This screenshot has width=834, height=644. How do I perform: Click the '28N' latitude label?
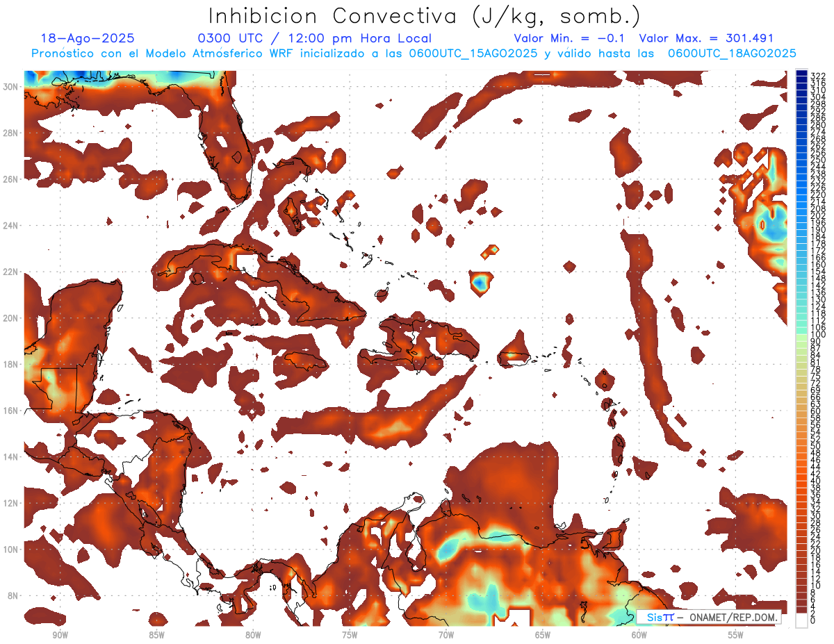[x=11, y=133]
